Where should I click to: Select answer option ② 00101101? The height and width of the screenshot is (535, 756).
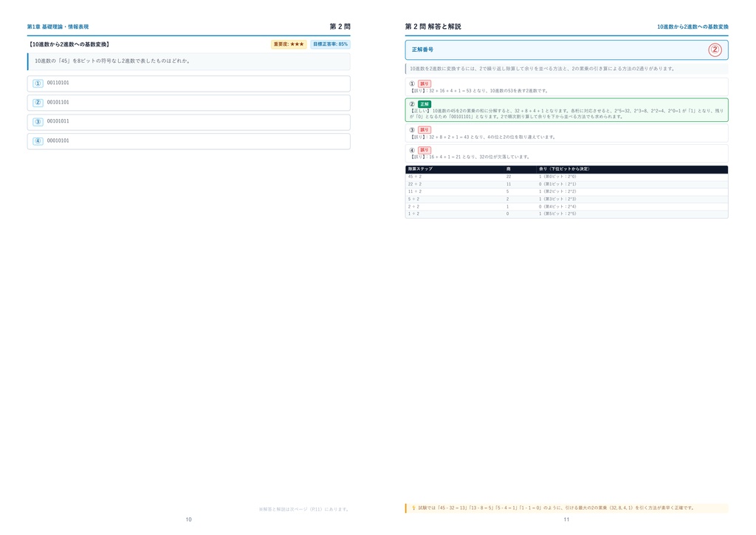(188, 103)
